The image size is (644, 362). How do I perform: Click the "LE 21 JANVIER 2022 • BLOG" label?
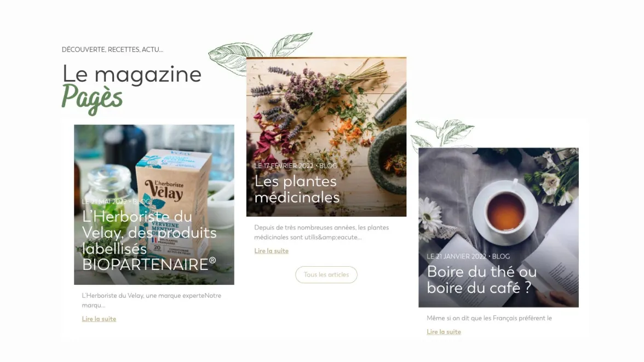pyautogui.click(x=468, y=256)
